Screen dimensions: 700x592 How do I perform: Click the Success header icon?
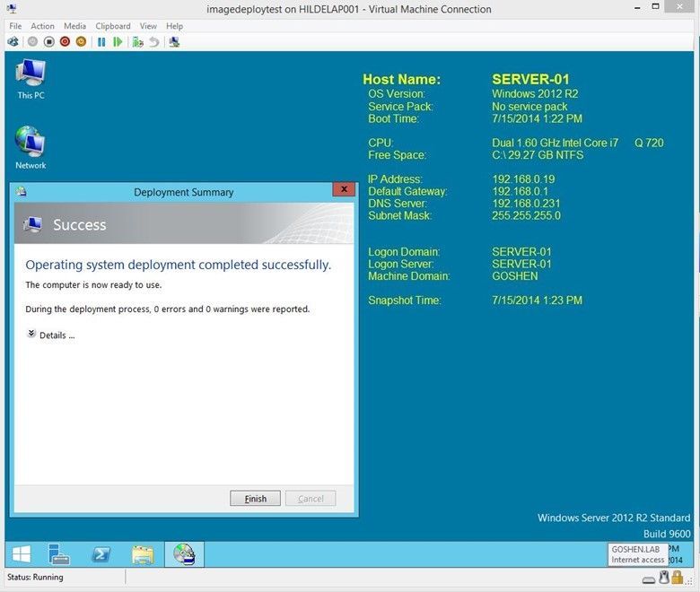[32, 224]
